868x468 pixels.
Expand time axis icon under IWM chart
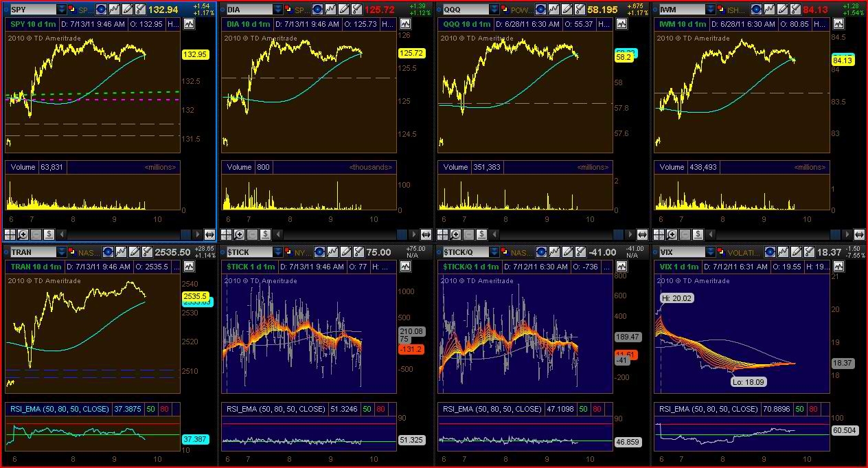coord(858,234)
